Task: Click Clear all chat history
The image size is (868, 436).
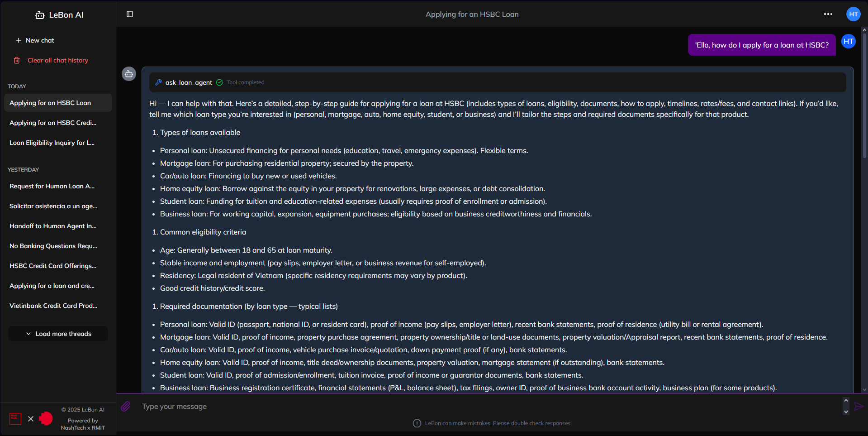Action: [x=57, y=60]
